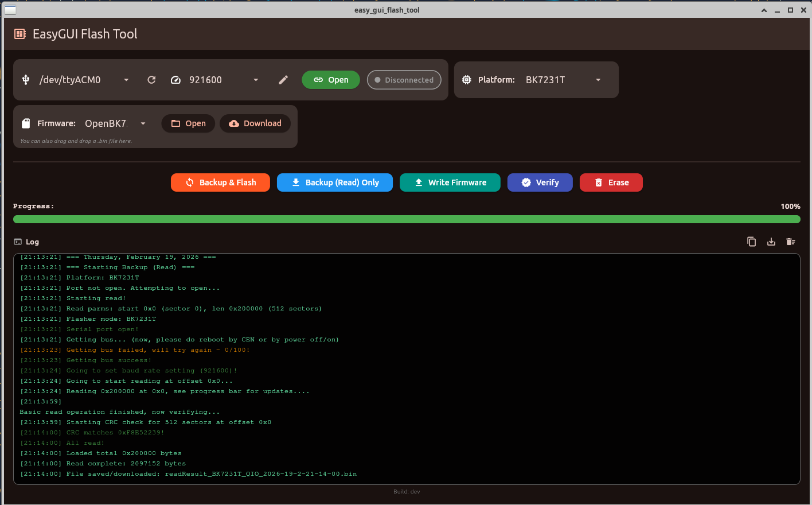Click log line 'Going to start reading at offset'
Screen dimensions: 812x505
[127, 381]
